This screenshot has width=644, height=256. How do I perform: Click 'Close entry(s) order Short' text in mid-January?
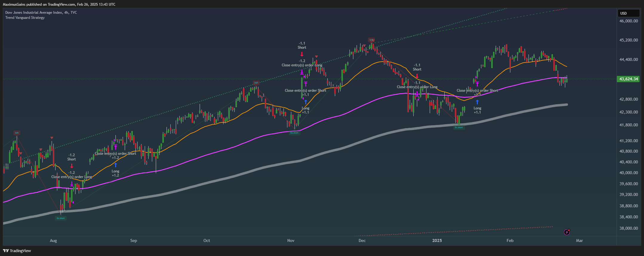pyautogui.click(x=477, y=91)
